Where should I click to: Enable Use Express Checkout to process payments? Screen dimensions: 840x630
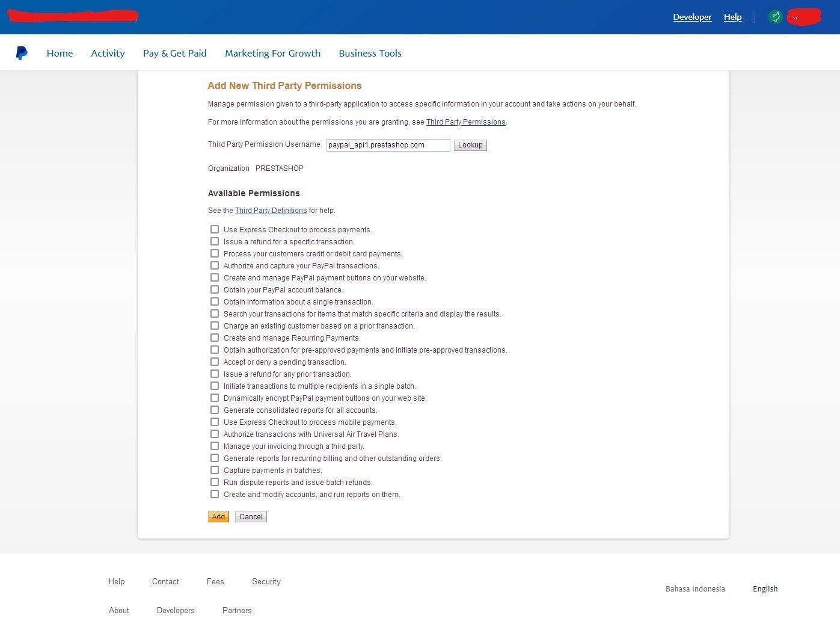[215, 229]
